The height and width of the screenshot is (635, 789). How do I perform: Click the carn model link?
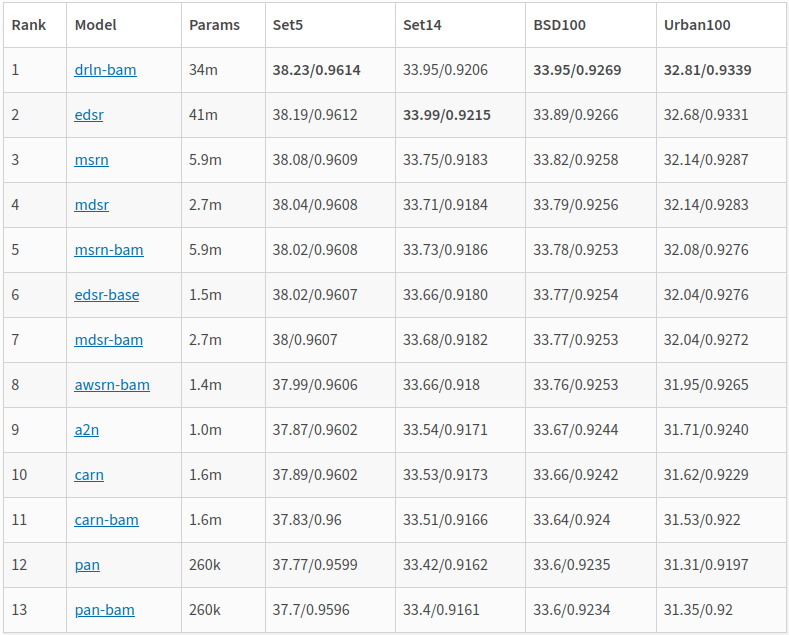click(x=89, y=475)
